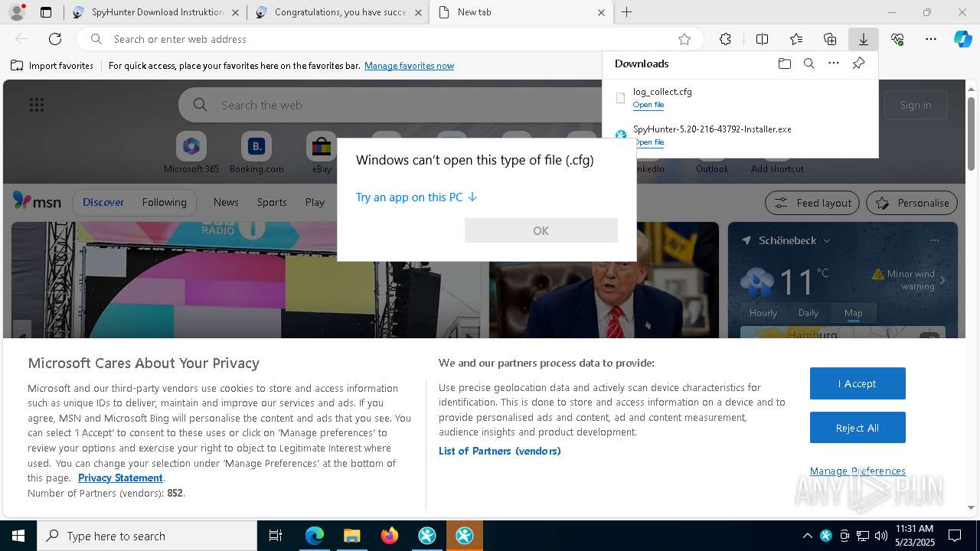Close the New tab tab
Image resolution: width=980 pixels, height=551 pixels.
click(601, 12)
